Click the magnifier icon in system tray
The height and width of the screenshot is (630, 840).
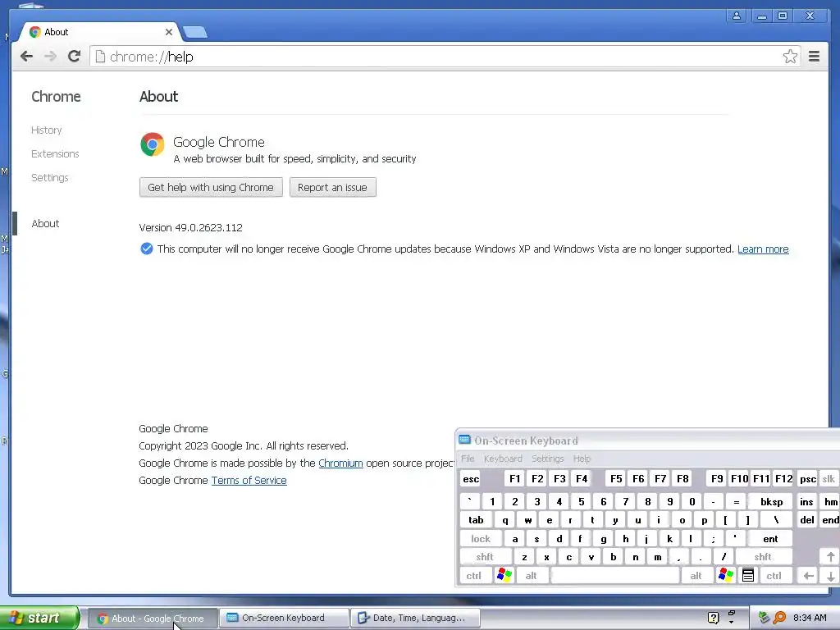(x=779, y=619)
